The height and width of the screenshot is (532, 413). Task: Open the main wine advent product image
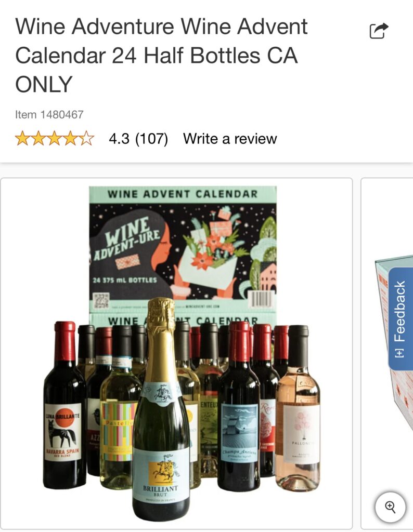point(176,353)
